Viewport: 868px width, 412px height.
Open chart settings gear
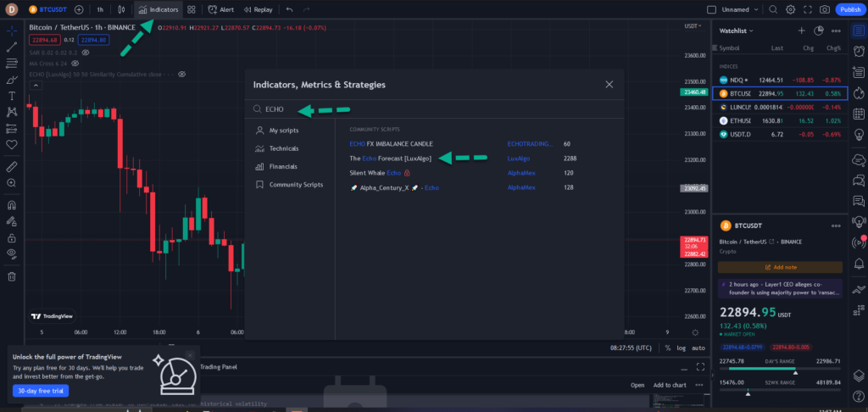(791, 9)
